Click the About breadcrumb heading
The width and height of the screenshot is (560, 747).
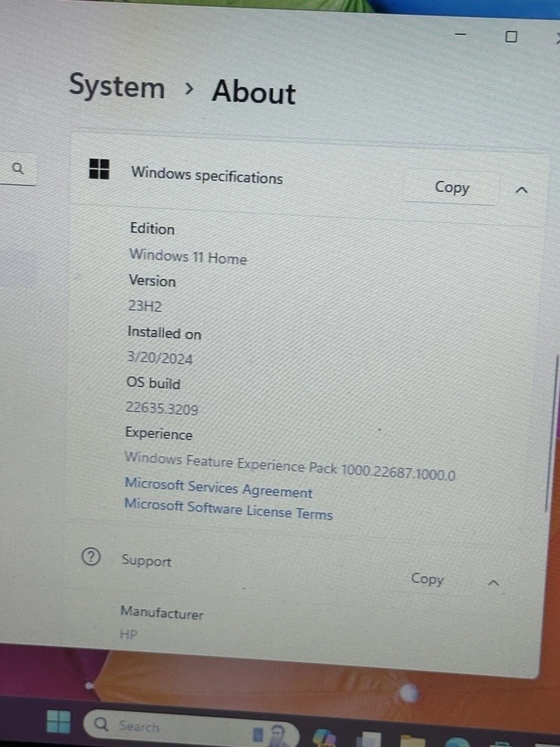click(254, 92)
